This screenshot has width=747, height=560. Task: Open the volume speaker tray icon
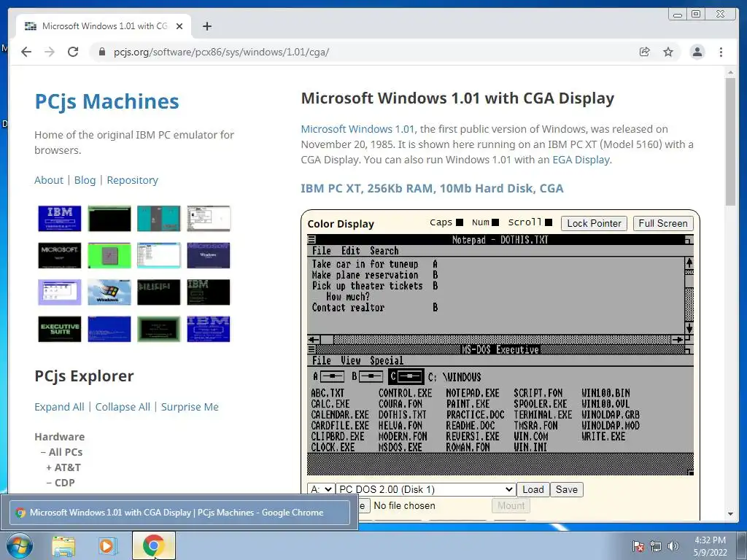[x=673, y=545]
